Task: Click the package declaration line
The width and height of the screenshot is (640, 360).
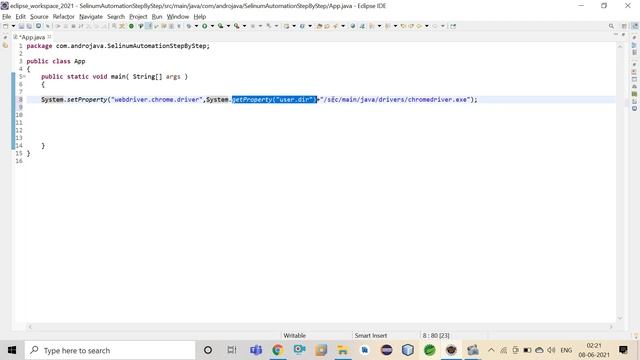Action: point(118,46)
